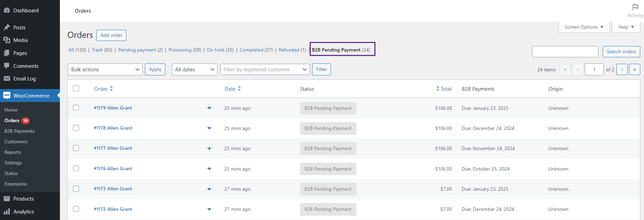Select B2B Pending Payment (24) filter
The height and width of the screenshot is (220, 644).
point(341,50)
